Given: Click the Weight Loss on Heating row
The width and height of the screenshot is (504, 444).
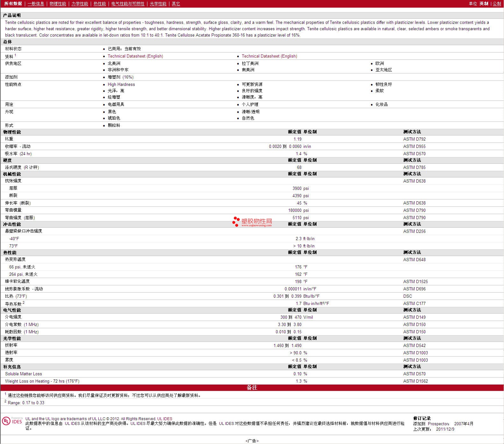Looking at the screenshot, I should [x=252, y=381].
